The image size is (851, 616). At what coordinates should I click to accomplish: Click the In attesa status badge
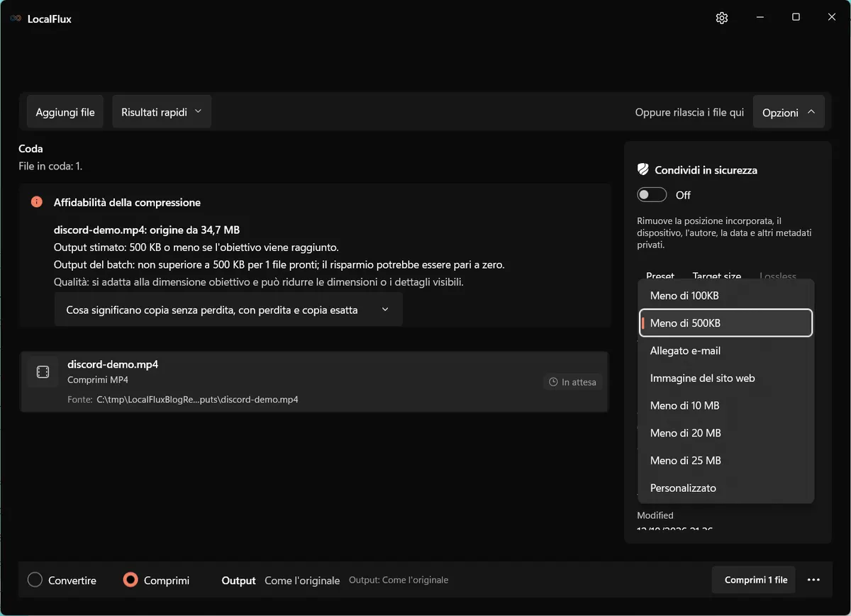(x=573, y=382)
